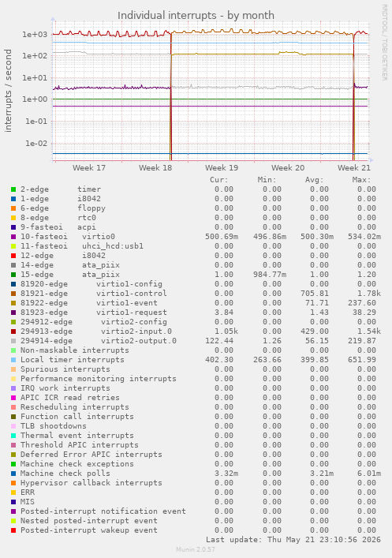
Task: Click the Max column header
Action: click(361, 180)
